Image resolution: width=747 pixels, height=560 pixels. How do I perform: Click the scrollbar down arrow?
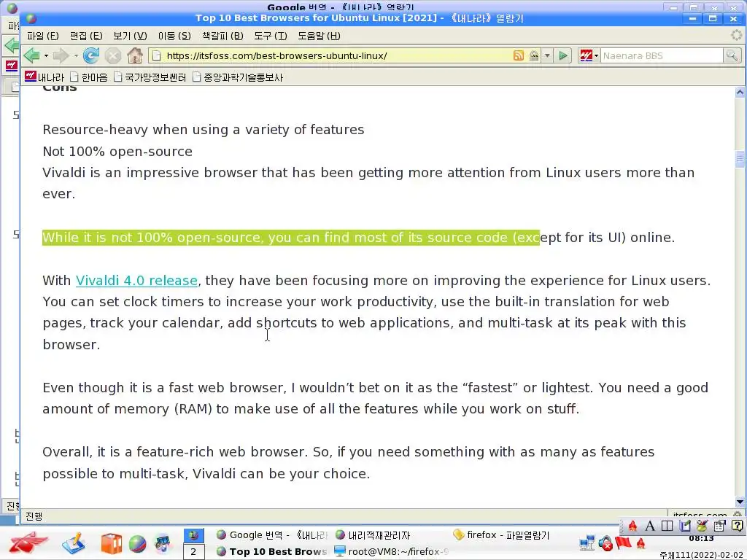pyautogui.click(x=740, y=502)
